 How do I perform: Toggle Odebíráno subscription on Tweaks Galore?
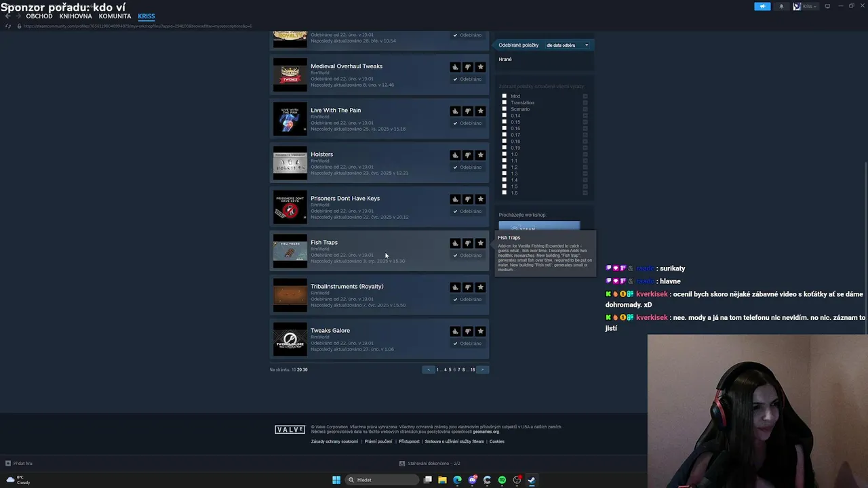coord(467,344)
